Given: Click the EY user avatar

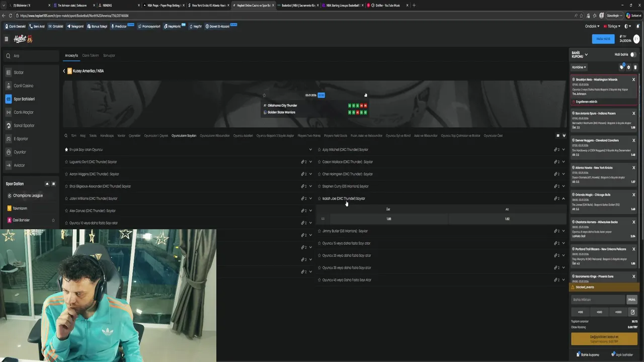Looking at the screenshot, I should (x=636, y=39).
